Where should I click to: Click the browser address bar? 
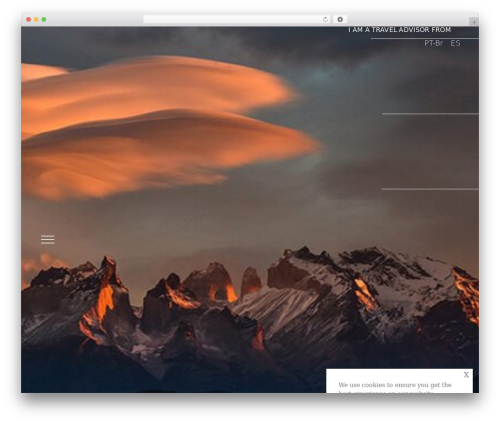click(237, 20)
